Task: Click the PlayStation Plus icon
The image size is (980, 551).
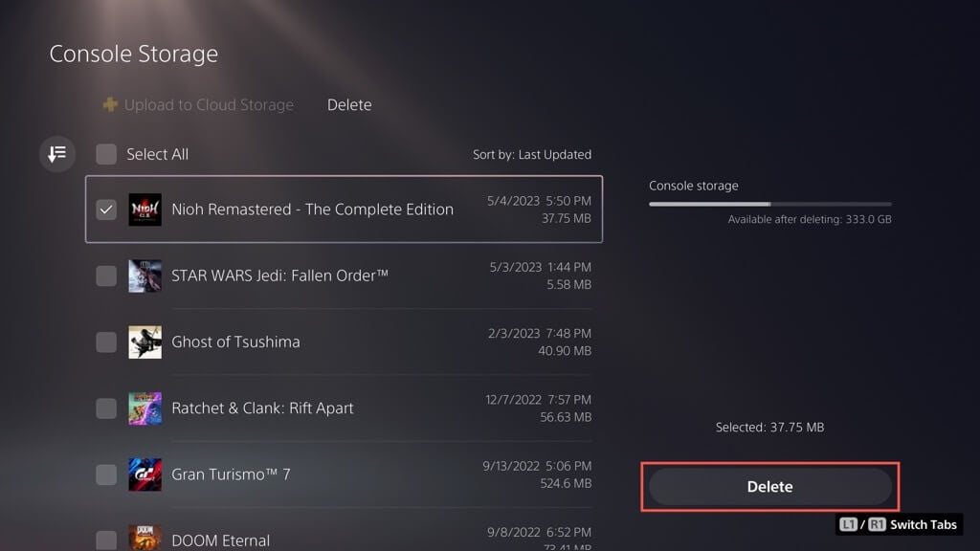Action: point(110,105)
